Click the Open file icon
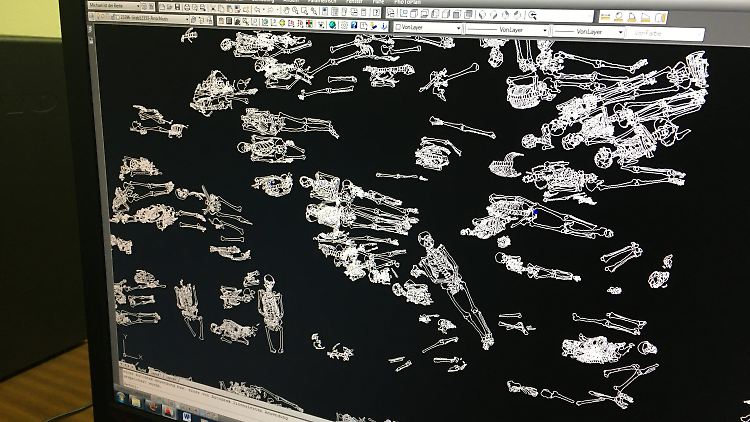 pos(169,7)
